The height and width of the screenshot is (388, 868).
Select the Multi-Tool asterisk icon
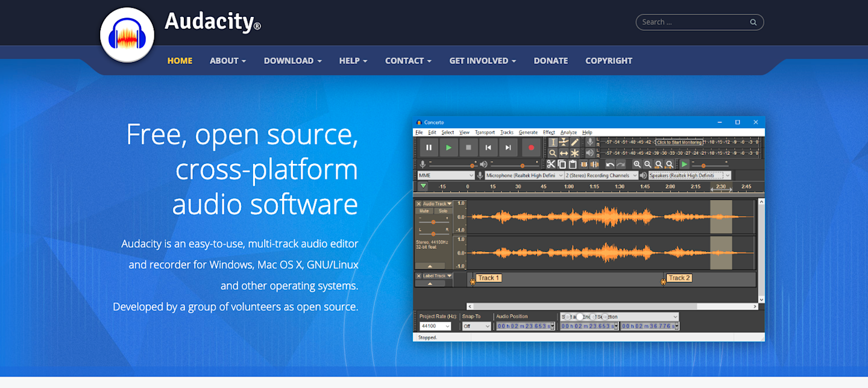[574, 153]
